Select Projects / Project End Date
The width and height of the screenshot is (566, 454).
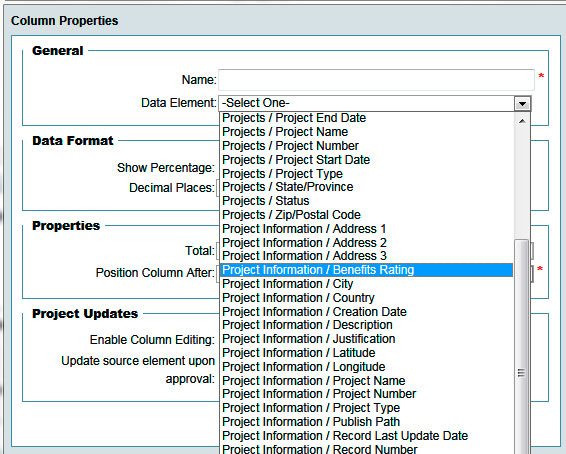coord(366,118)
